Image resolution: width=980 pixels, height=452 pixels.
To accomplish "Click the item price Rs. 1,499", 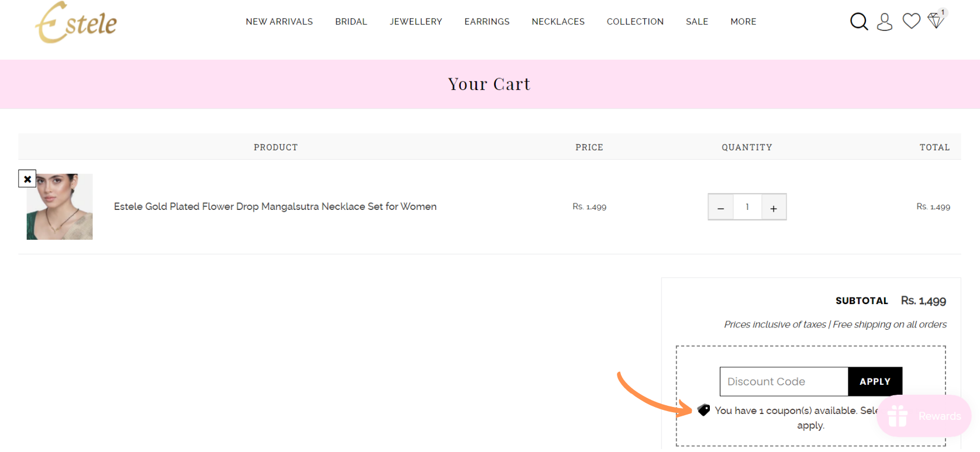I will tap(589, 206).
